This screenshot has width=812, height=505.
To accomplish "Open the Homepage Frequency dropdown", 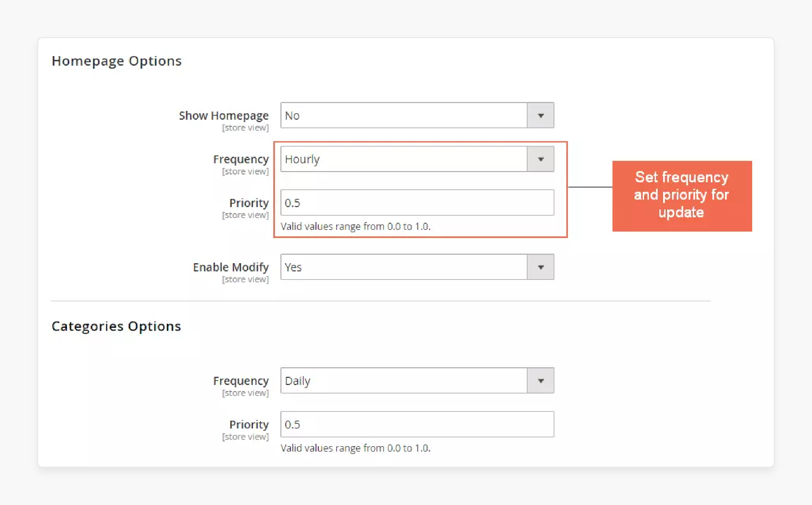I will 540,159.
